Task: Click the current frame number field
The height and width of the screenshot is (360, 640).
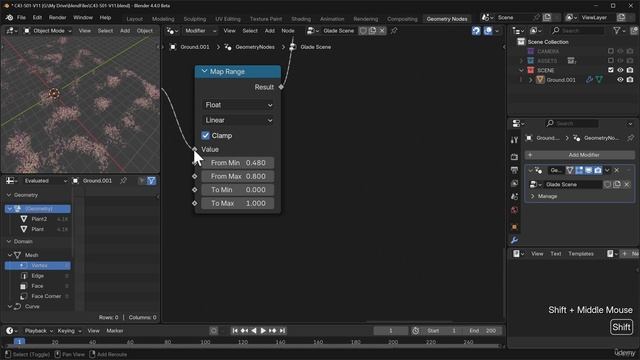Action: [x=391, y=331]
